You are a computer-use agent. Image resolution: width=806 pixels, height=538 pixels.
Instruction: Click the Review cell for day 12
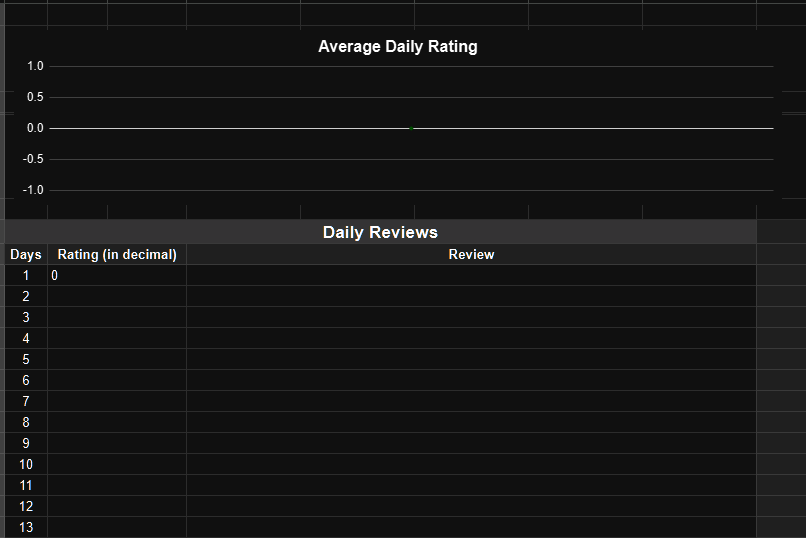(471, 506)
